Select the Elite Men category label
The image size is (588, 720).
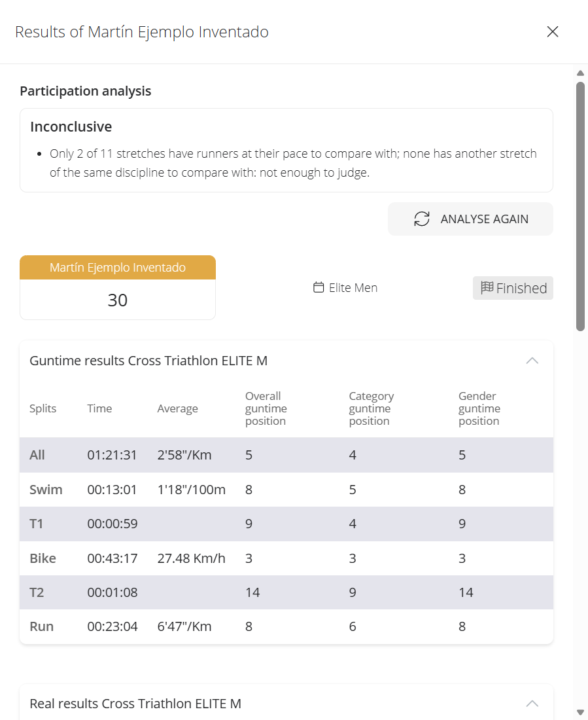coord(353,287)
